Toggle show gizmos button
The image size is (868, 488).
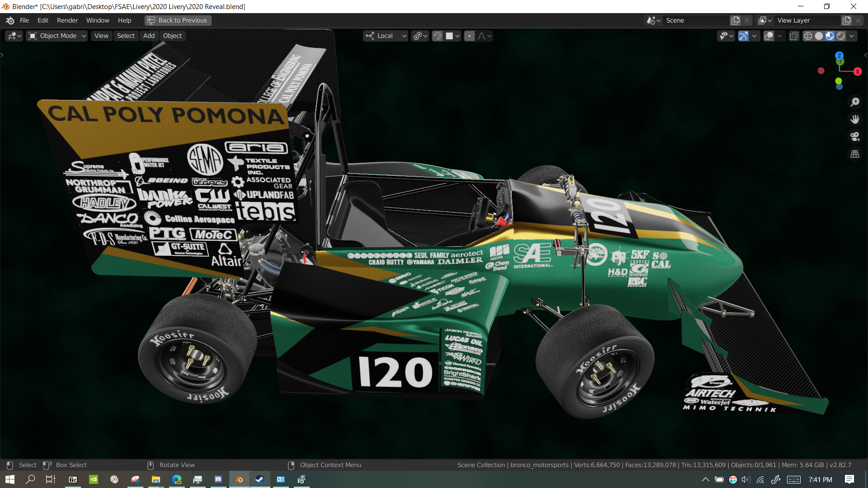pos(743,36)
